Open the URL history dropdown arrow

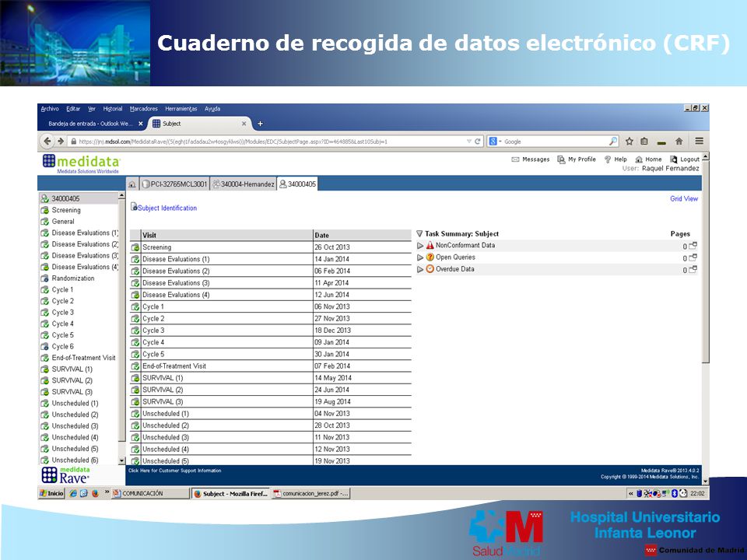(x=468, y=142)
